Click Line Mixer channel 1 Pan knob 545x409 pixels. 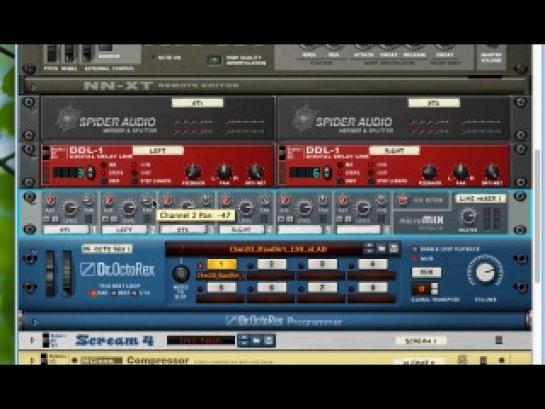[88, 201]
